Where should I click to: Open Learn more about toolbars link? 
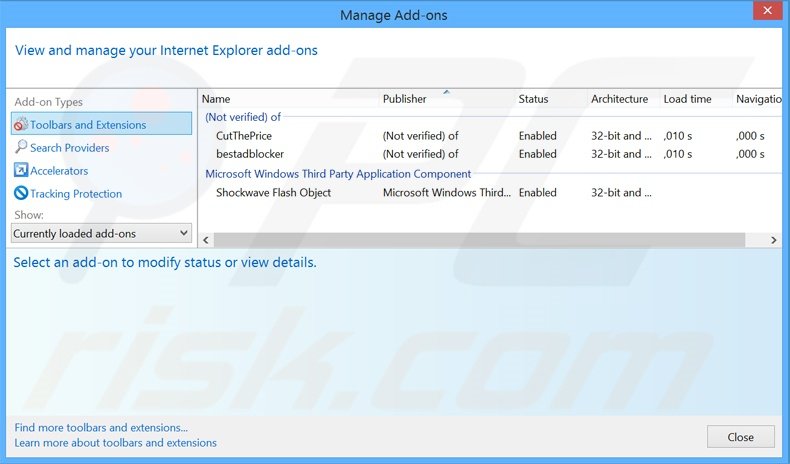click(115, 443)
